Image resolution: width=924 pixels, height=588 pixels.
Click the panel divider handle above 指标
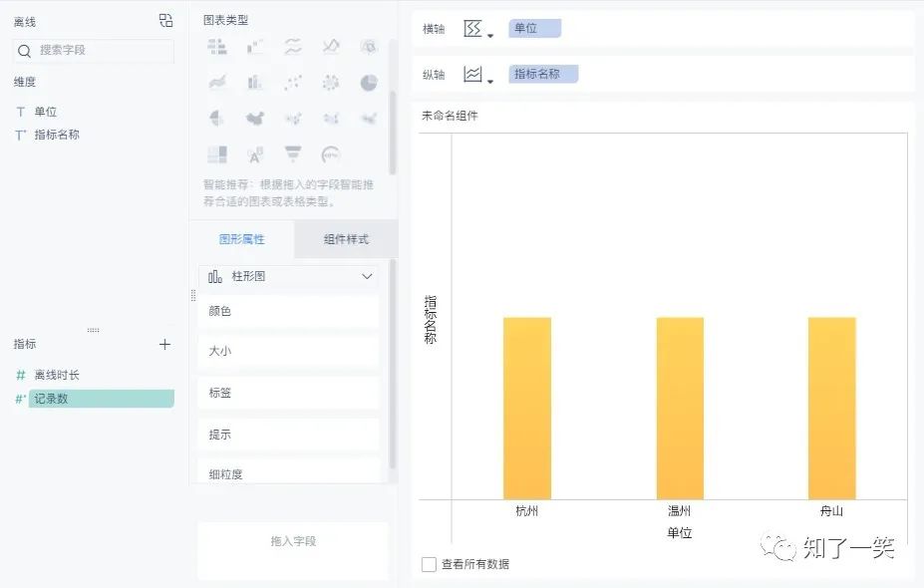93,330
